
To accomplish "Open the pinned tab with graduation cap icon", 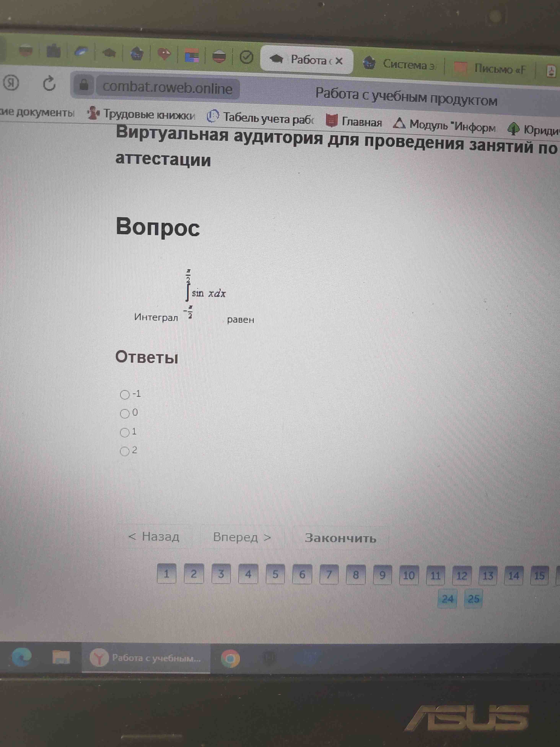I will [x=109, y=53].
